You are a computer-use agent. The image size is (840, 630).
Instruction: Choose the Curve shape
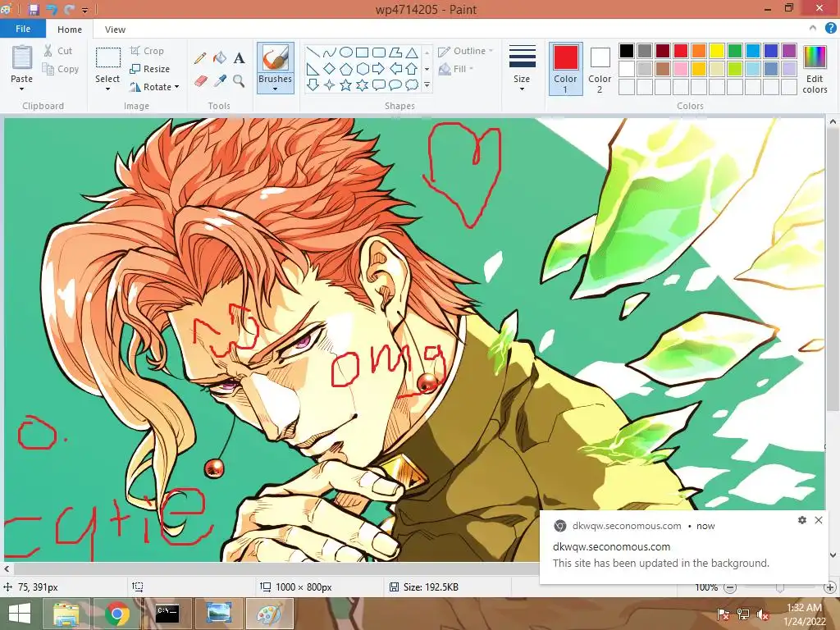330,52
